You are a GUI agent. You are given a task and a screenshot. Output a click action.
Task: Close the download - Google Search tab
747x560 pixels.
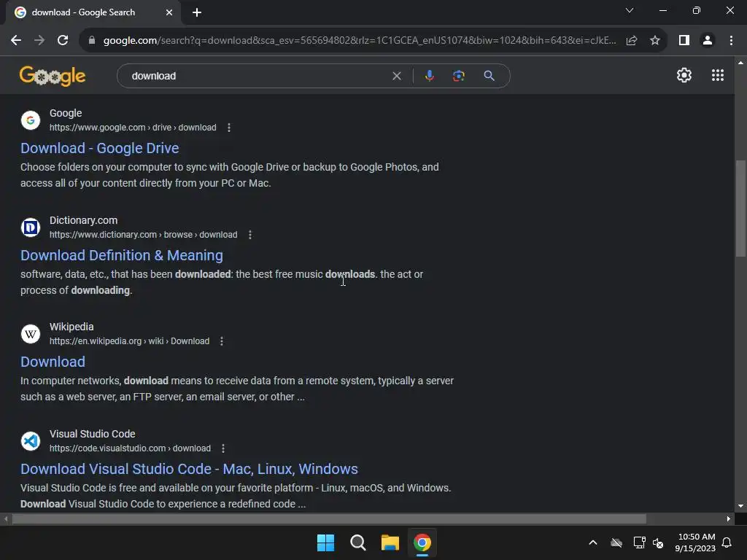[x=169, y=12]
